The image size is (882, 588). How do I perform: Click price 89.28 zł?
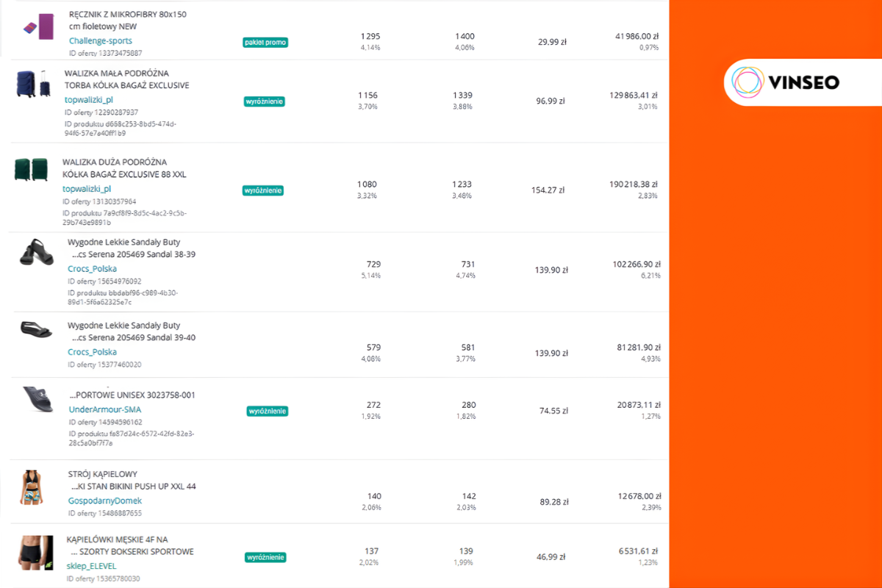(555, 502)
